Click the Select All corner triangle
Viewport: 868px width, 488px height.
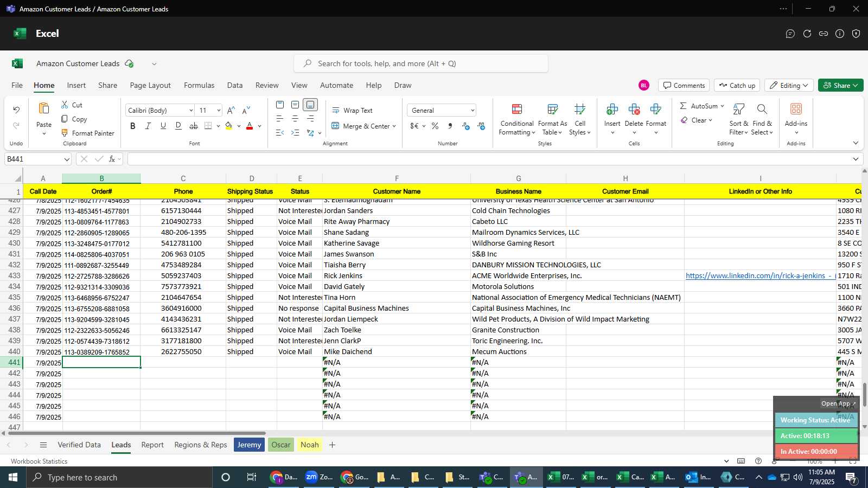click(x=18, y=178)
